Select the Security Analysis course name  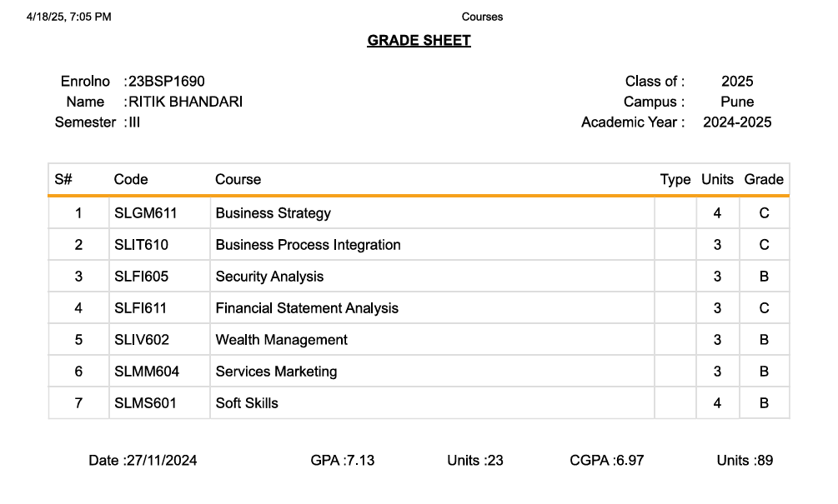tap(269, 277)
